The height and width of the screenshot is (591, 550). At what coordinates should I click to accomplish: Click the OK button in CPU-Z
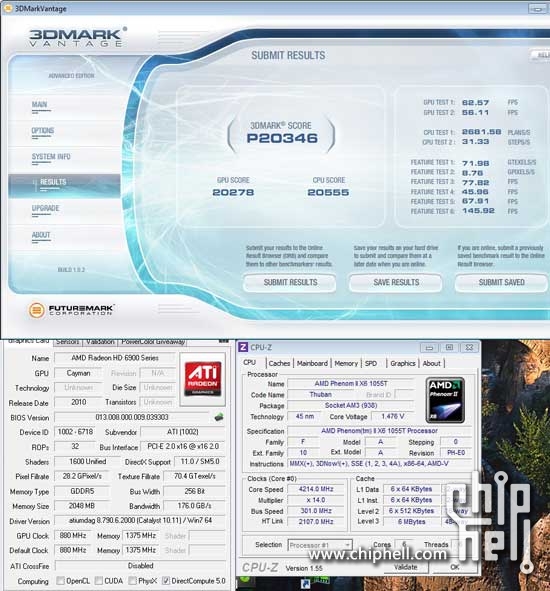[455, 567]
